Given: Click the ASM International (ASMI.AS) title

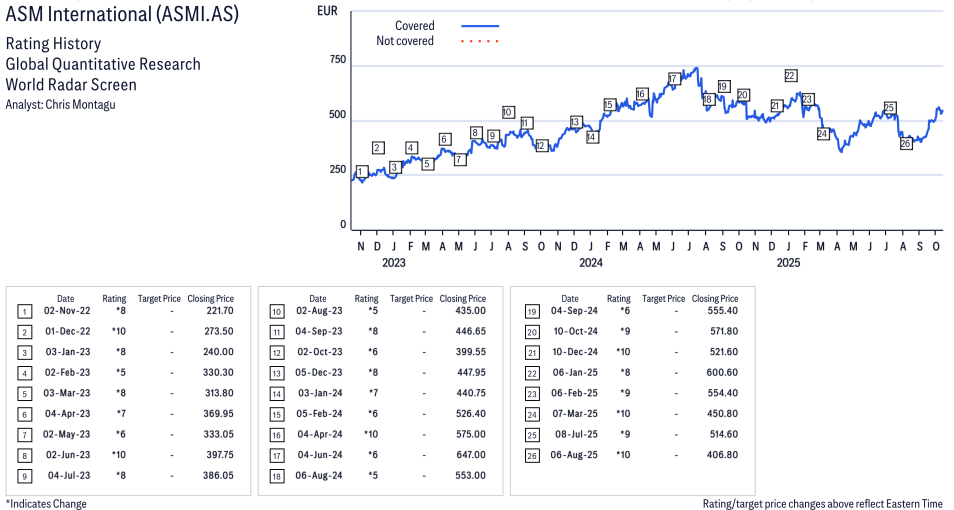Looking at the screenshot, I should pos(122,15).
